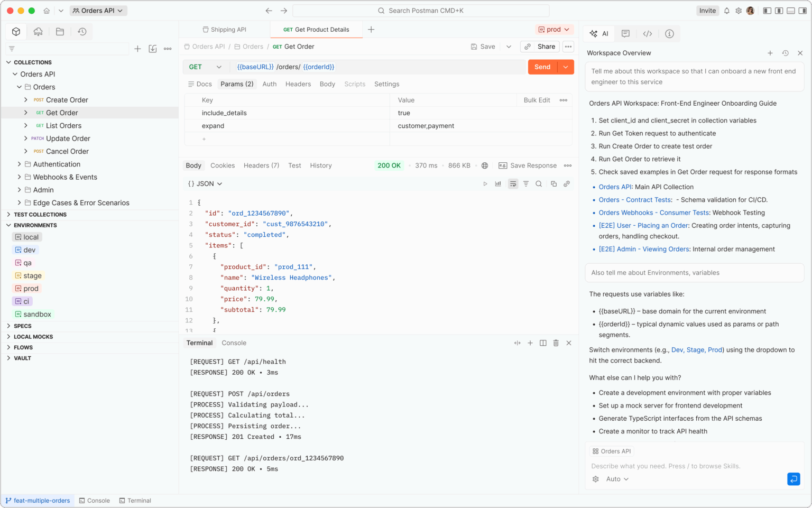Open the Headers request tab

pyautogui.click(x=298, y=84)
